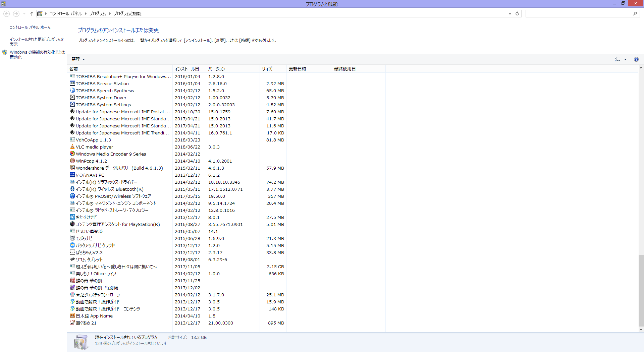Click the ワコム タブレット icon
The height and width of the screenshot is (352, 644).
pos(72,259)
